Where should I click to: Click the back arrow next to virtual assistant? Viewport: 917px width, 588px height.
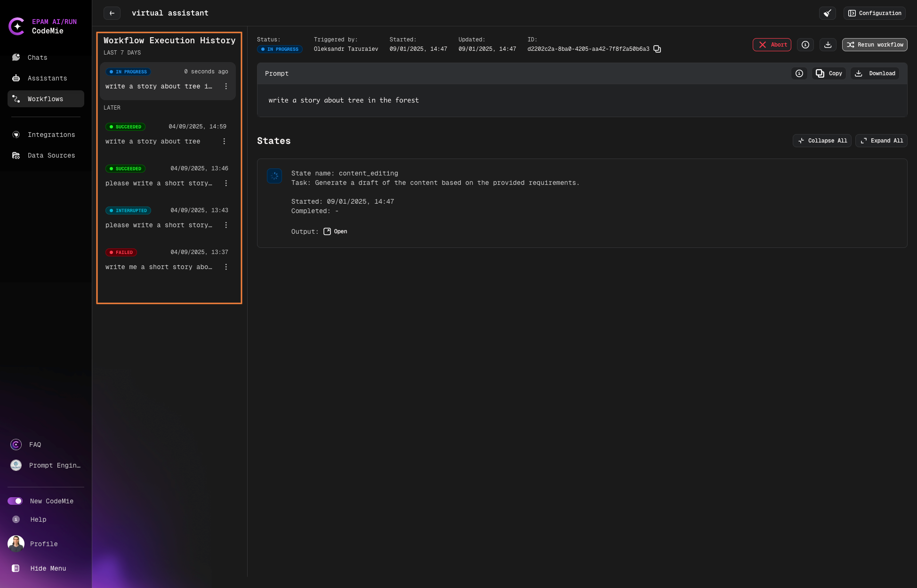click(x=112, y=13)
